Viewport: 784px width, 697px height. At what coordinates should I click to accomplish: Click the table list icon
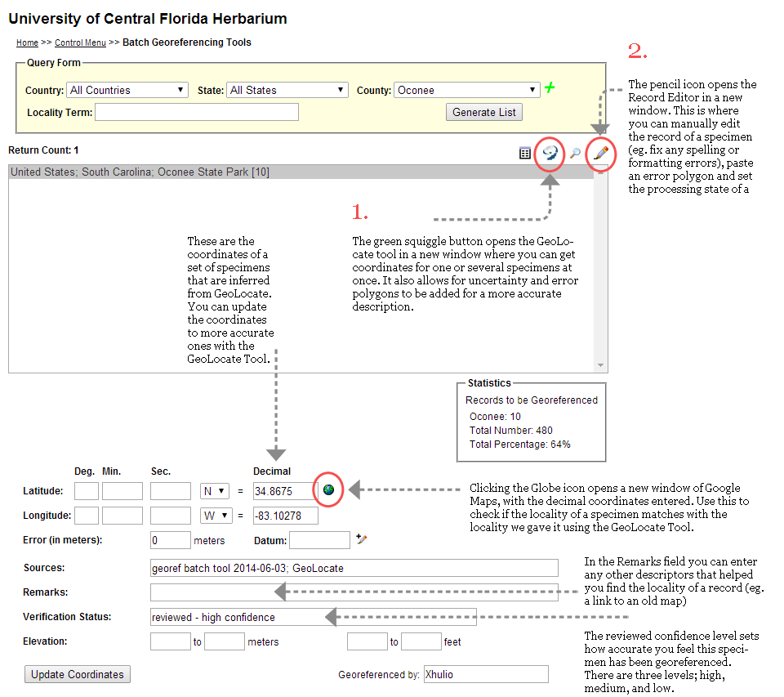pyautogui.click(x=525, y=154)
